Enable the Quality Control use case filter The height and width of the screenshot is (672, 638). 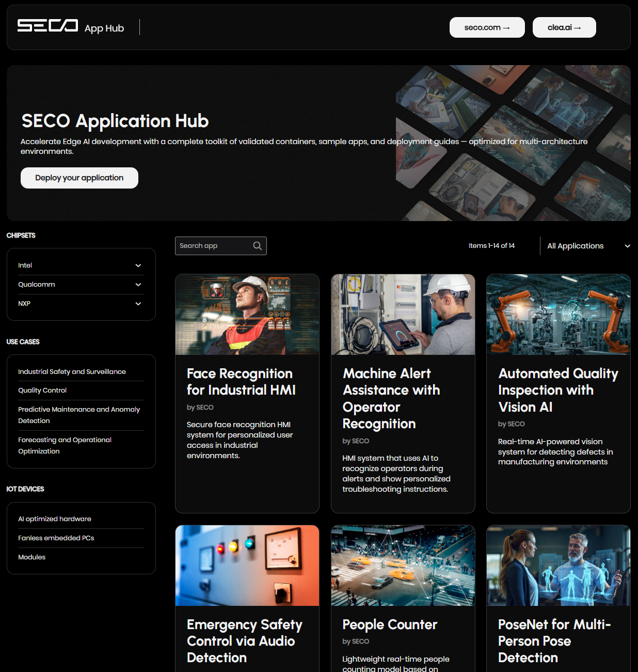click(x=42, y=390)
